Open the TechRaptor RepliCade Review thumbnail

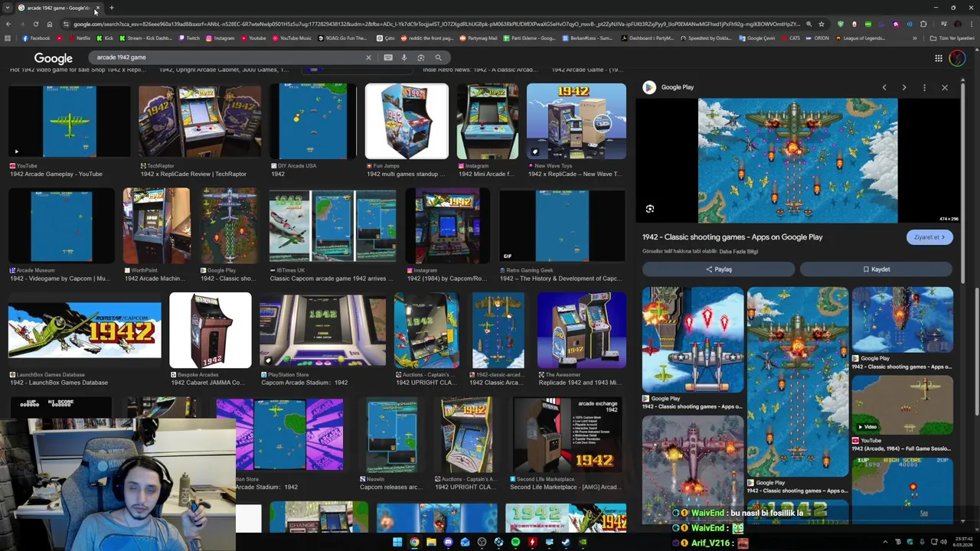tap(199, 121)
